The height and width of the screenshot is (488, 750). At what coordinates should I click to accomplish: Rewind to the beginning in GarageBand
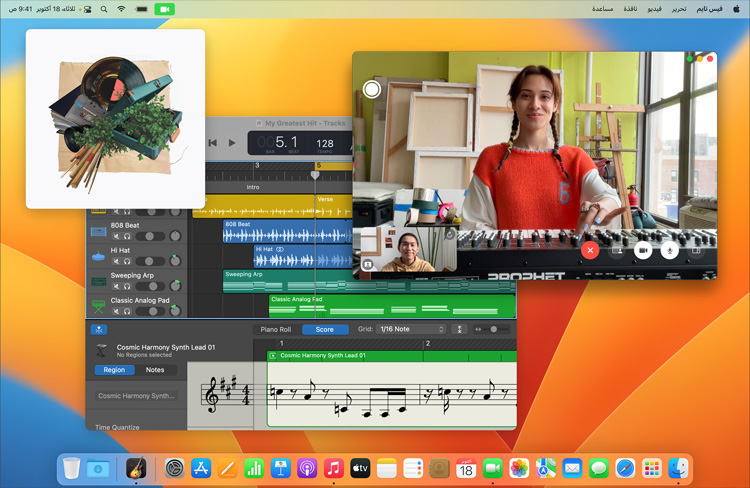213,143
